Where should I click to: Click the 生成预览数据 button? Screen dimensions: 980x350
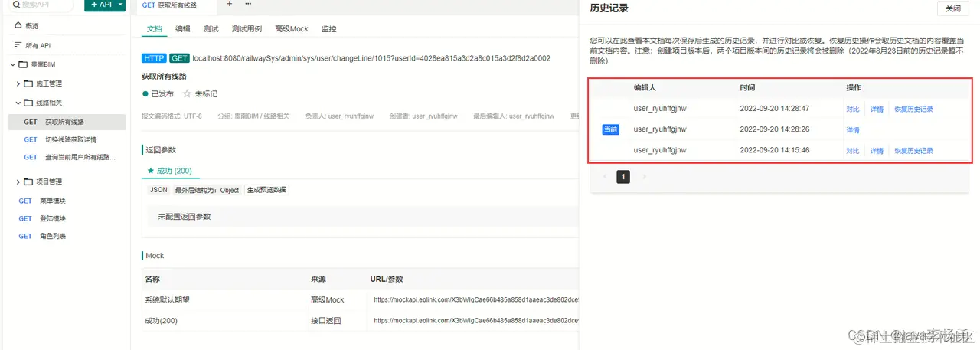[266, 190]
